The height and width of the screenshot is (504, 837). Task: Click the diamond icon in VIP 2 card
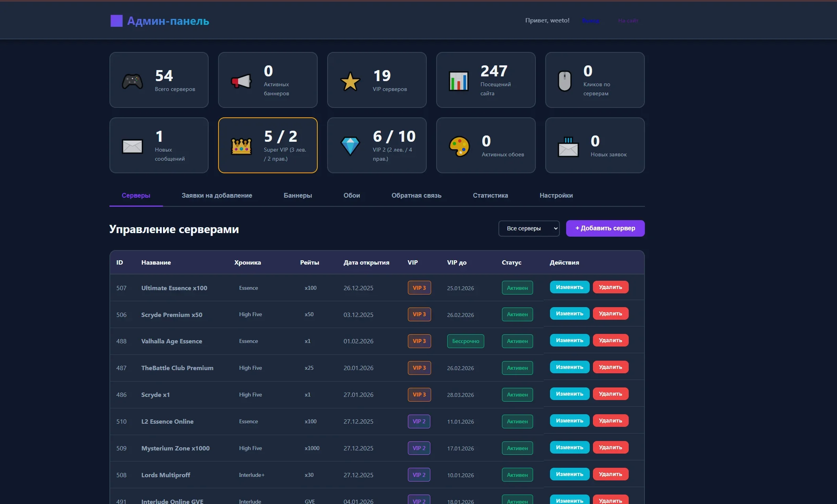(350, 146)
